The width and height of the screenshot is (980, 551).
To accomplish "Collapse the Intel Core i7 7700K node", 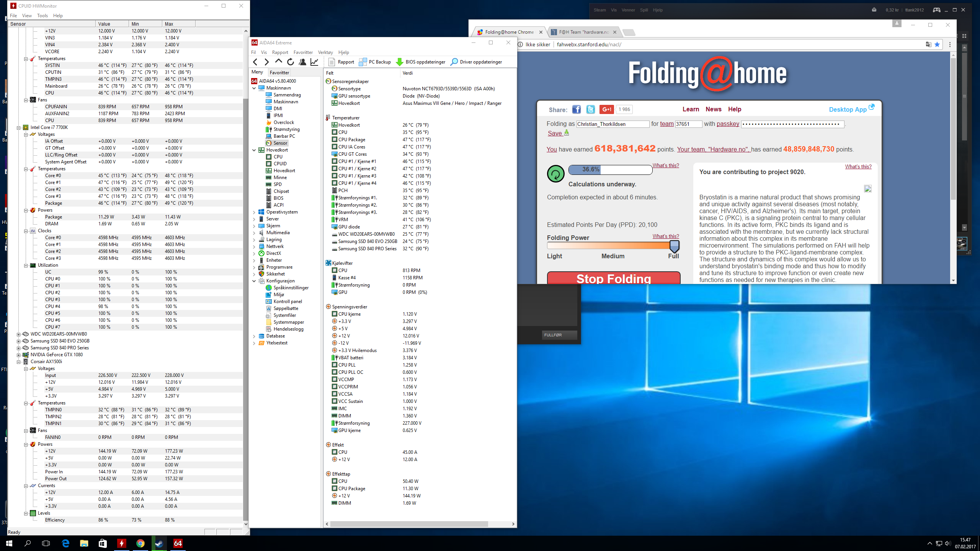I will (x=18, y=128).
